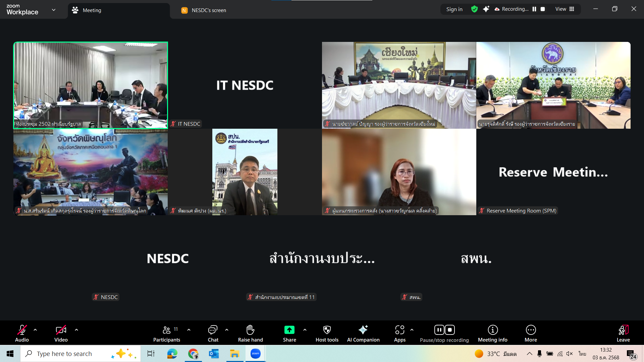This screenshot has width=644, height=362.
Task: Expand video options arrow
Action: coord(76,330)
